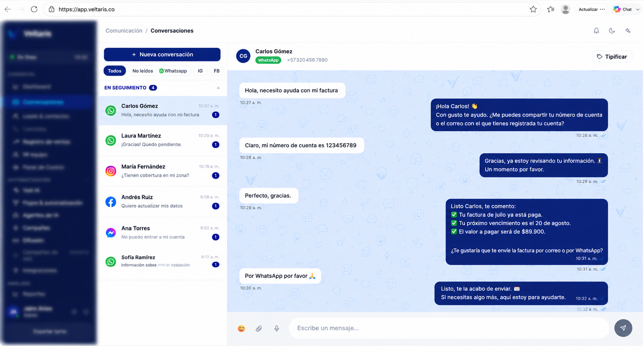Click preview text 'Quiero actualizar mis datos'
The width and height of the screenshot is (644, 346).
click(x=152, y=206)
